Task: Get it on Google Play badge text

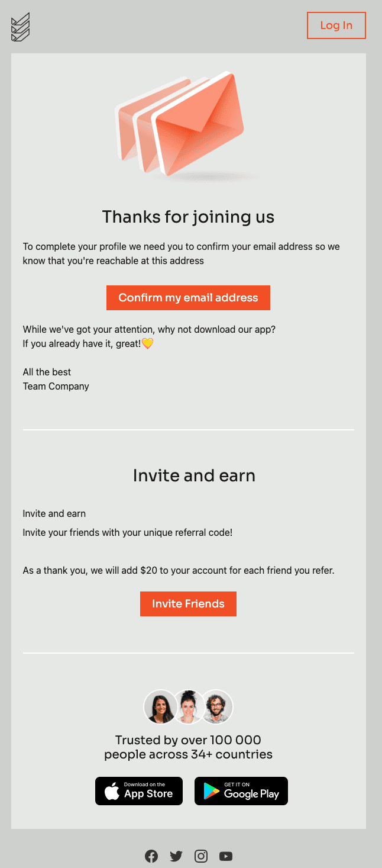Action: (x=251, y=791)
